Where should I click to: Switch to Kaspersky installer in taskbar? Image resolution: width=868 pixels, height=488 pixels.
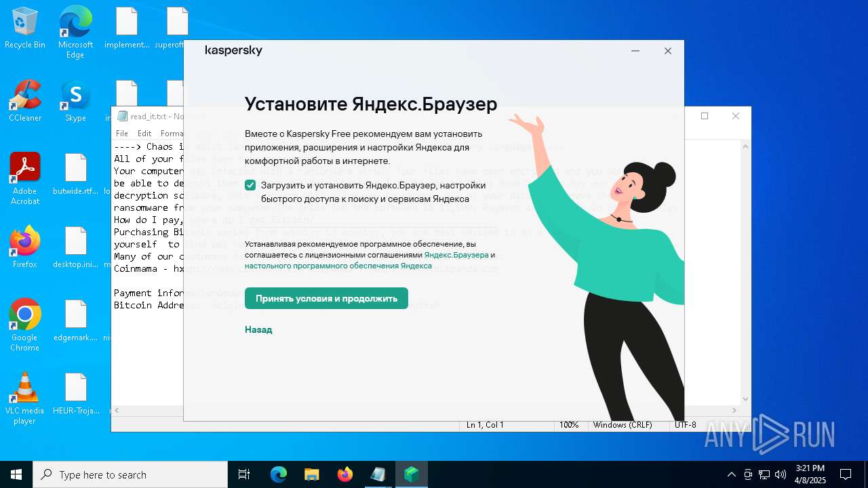click(x=411, y=474)
